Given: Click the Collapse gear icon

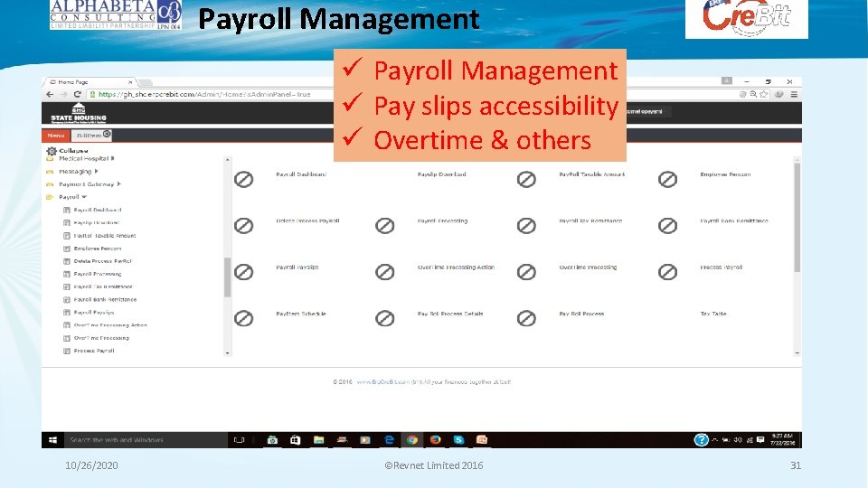Looking at the screenshot, I should 52,151.
